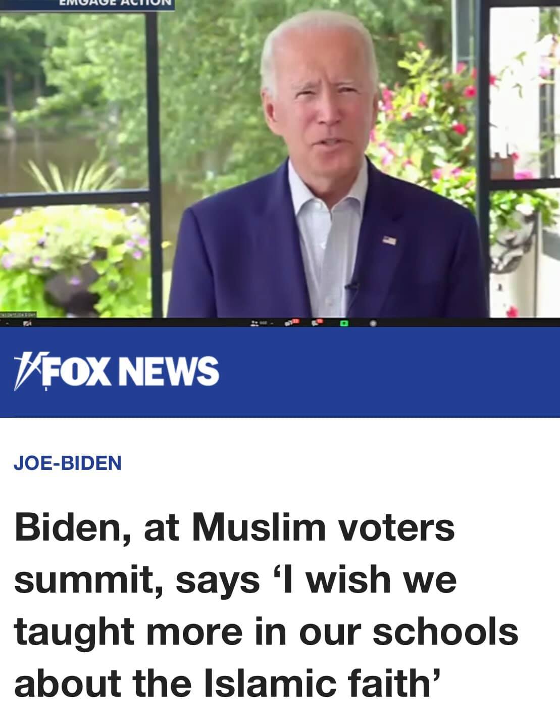This screenshot has height=728, width=560.
Task: Click the crossed-out camera icon in Zoom bar
Action: click(x=27, y=323)
